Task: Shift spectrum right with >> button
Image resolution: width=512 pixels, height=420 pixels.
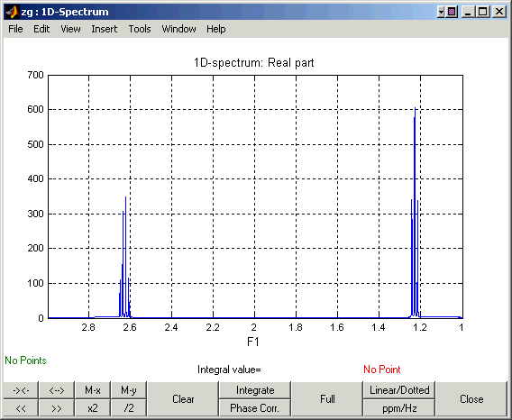Action: tap(57, 408)
